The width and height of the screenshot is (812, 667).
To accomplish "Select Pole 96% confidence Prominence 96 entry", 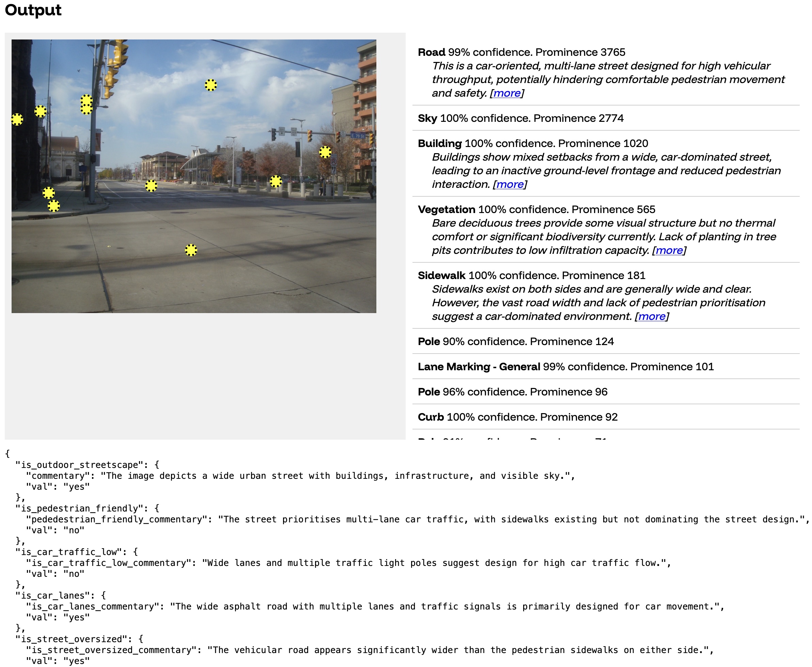I will click(513, 392).
